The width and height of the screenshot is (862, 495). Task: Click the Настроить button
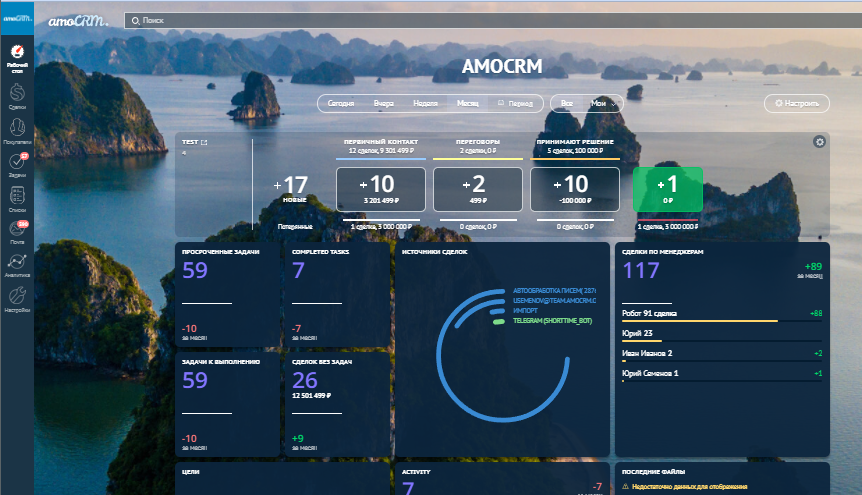coord(797,103)
